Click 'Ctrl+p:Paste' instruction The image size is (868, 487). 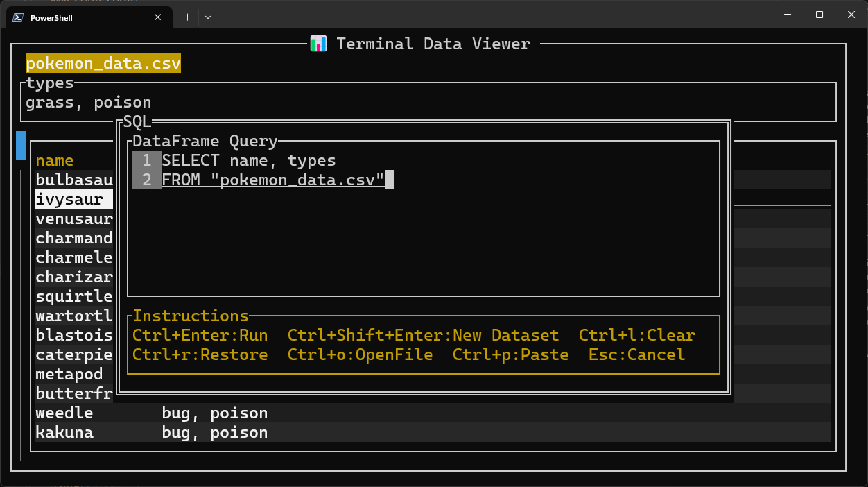pyautogui.click(x=511, y=354)
